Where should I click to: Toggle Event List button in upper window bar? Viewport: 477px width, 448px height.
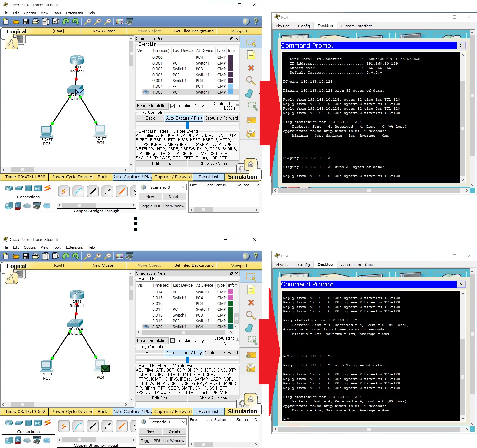209,177
